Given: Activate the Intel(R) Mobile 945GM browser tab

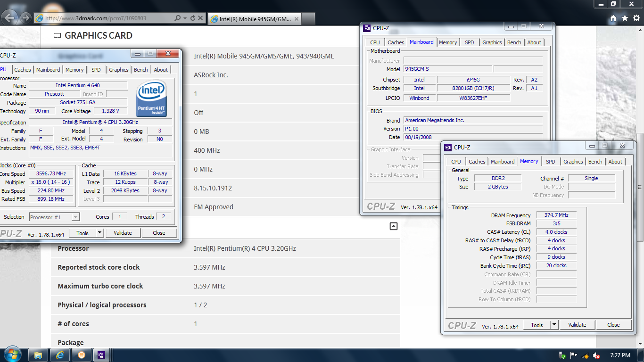Looking at the screenshot, I should point(255,19).
